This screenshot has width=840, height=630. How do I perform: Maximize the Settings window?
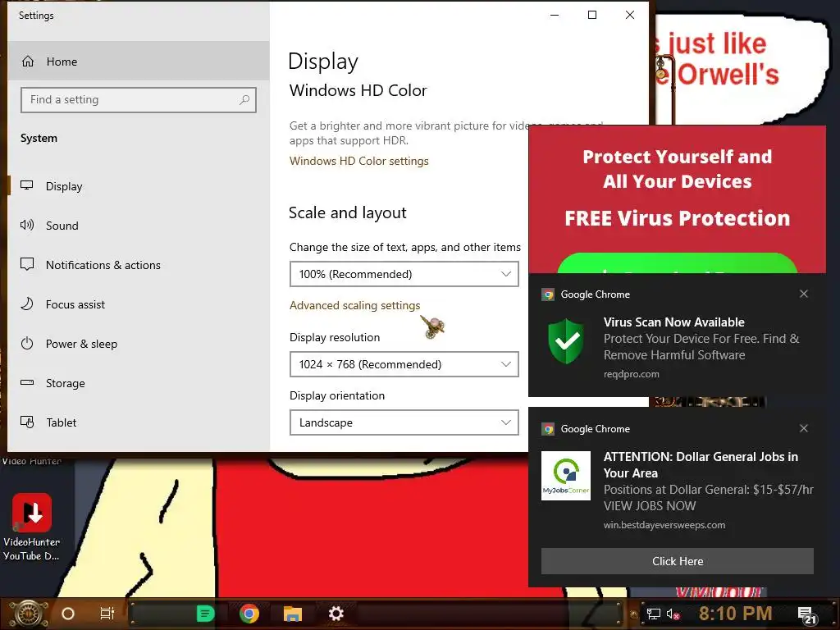[x=592, y=15]
